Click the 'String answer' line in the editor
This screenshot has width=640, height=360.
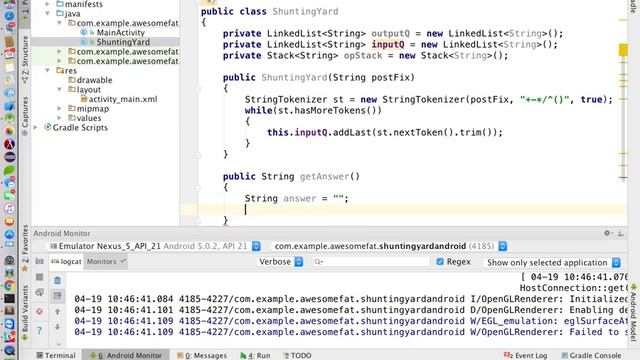click(x=297, y=199)
